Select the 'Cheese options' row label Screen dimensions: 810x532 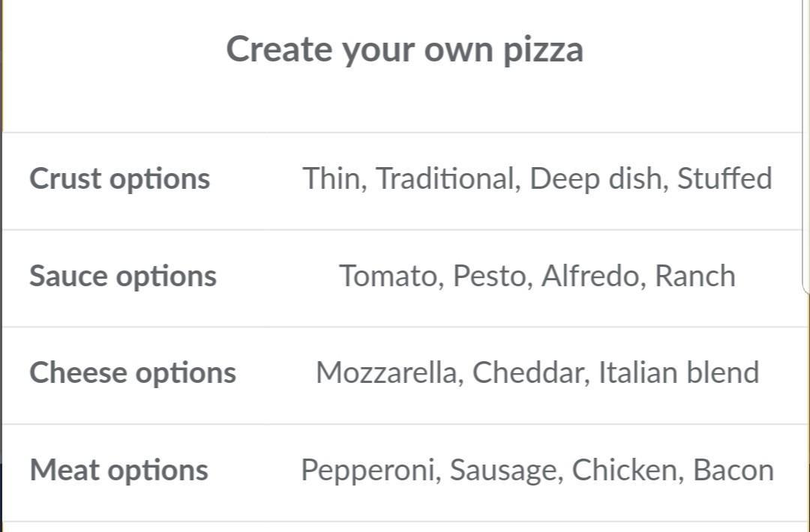coord(133,373)
